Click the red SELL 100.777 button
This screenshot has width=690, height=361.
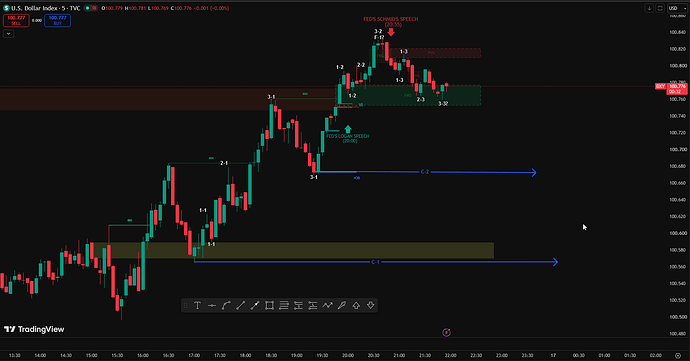pyautogui.click(x=16, y=20)
